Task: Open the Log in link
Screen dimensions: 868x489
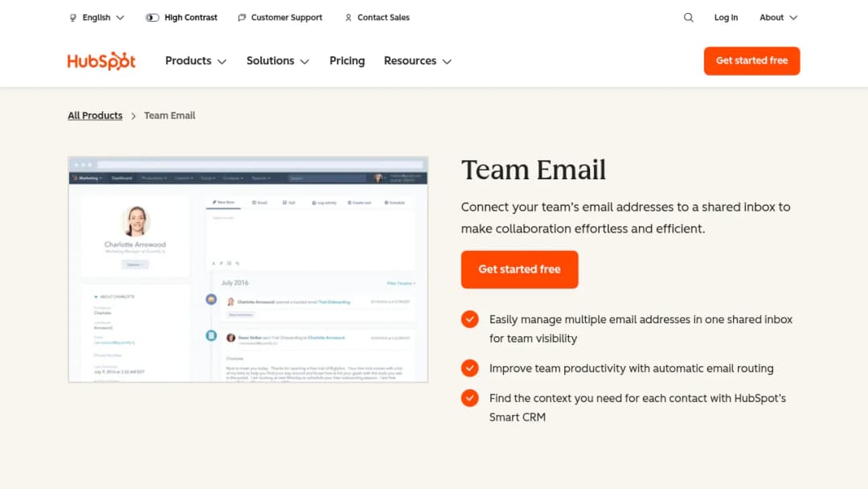Action: pos(726,18)
